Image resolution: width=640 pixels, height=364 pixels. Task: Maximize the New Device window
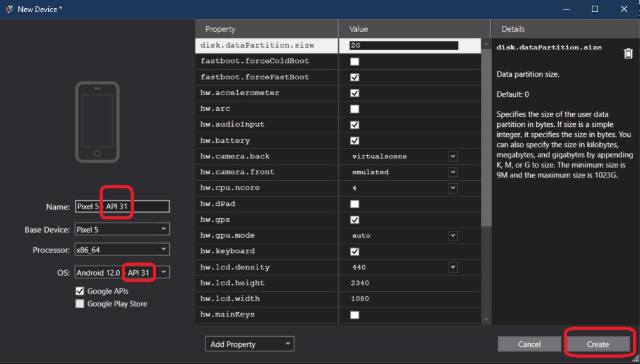[x=595, y=9]
